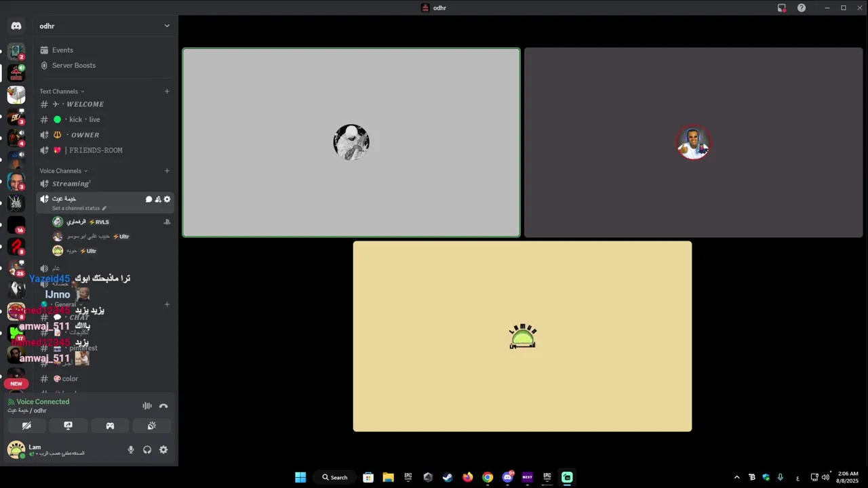868x488 pixels.
Task: Click the taskbar Search box
Action: point(335,477)
